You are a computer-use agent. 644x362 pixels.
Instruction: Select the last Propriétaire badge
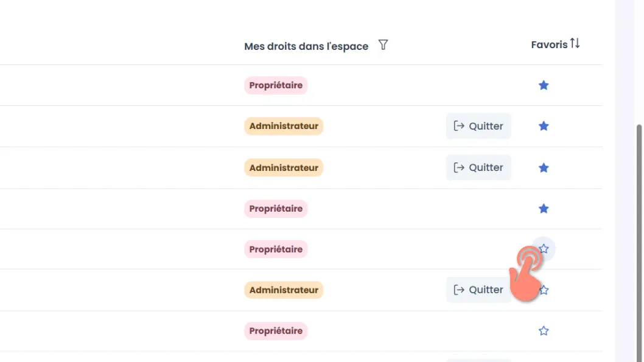[276, 331]
